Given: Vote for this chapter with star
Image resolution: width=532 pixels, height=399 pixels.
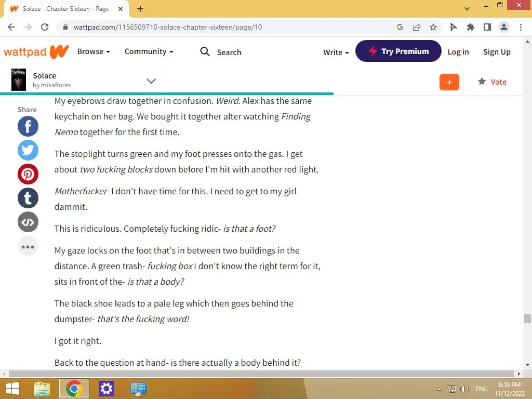Looking at the screenshot, I should pos(492,82).
